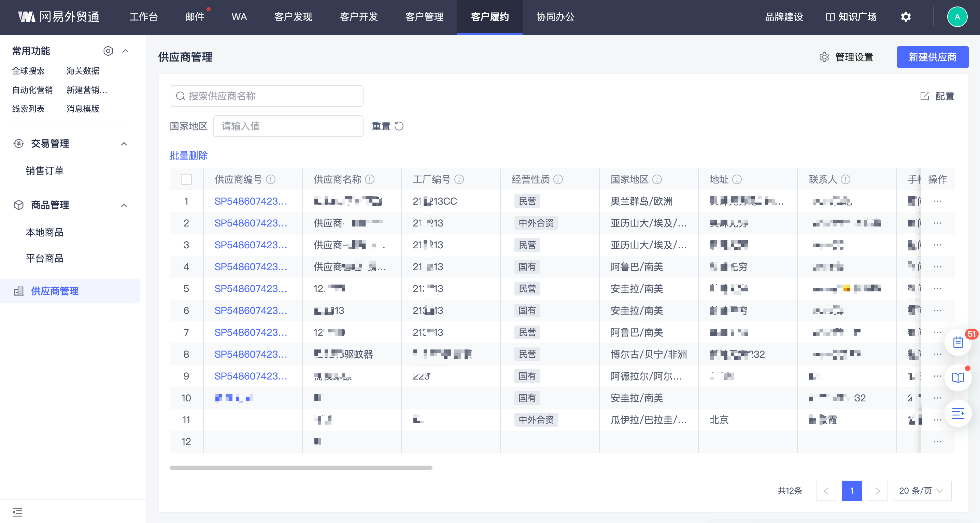Go to previous page arrow
Viewport: 980px width, 523px height.
pyautogui.click(x=826, y=491)
